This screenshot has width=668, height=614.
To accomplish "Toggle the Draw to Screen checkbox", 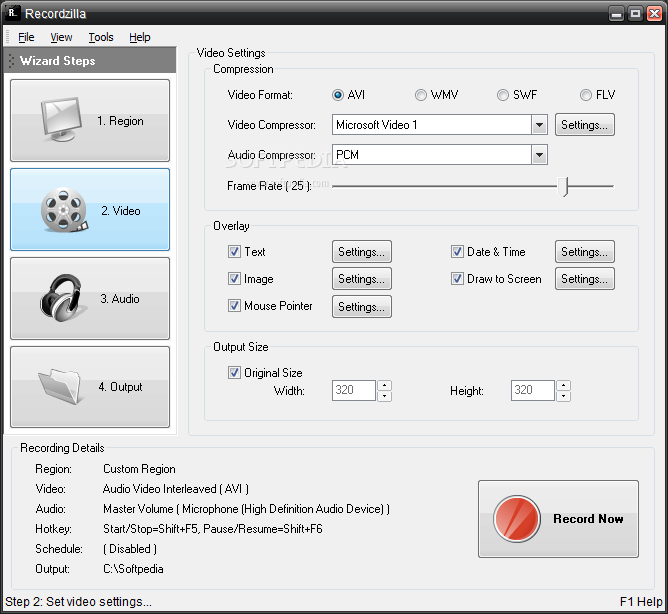I will (x=457, y=279).
